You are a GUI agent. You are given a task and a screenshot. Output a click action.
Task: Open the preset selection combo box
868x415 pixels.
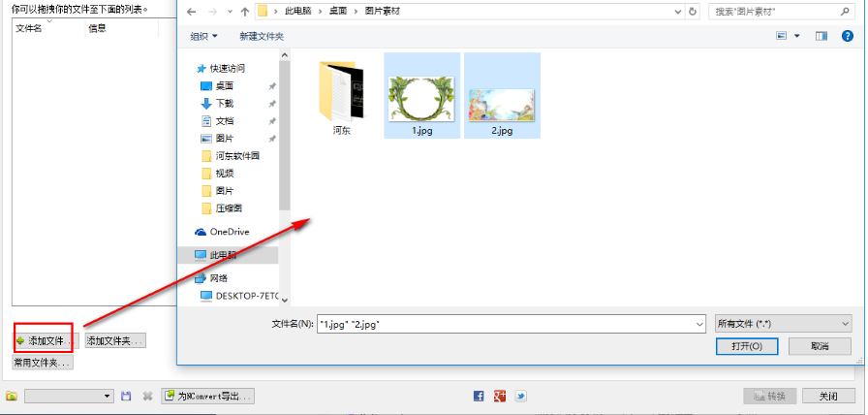click(x=69, y=397)
